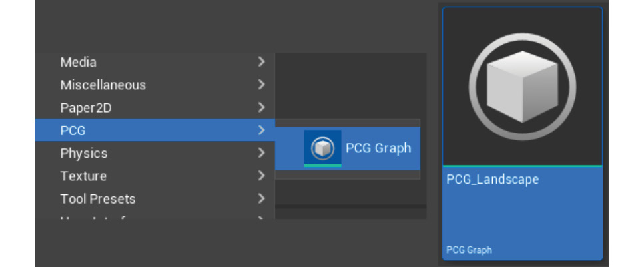The image size is (644, 267).
Task: Open the Tool Presets category
Action: [155, 199]
